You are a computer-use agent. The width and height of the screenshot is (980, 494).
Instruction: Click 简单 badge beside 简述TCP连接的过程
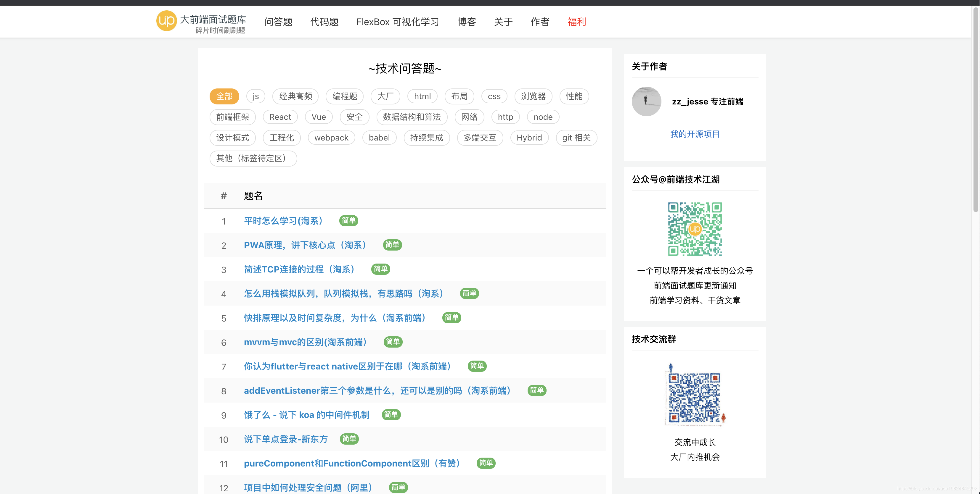pyautogui.click(x=380, y=269)
